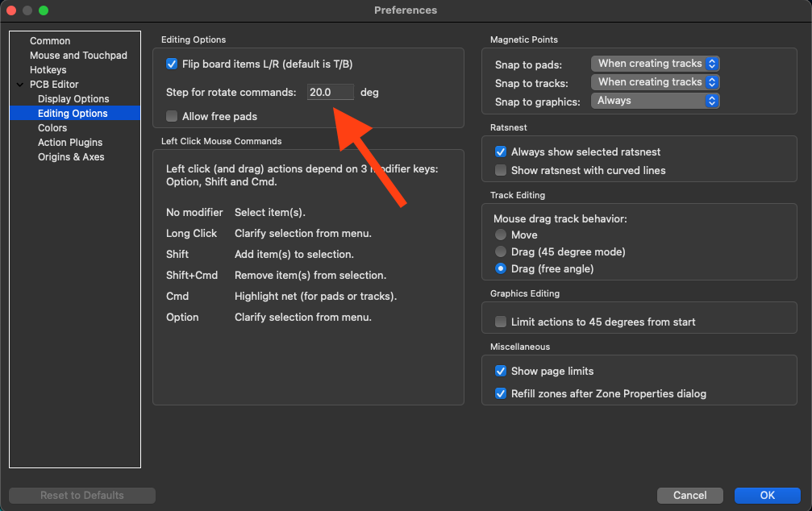The height and width of the screenshot is (511, 812).
Task: Select the Move track drag behavior
Action: (501, 235)
